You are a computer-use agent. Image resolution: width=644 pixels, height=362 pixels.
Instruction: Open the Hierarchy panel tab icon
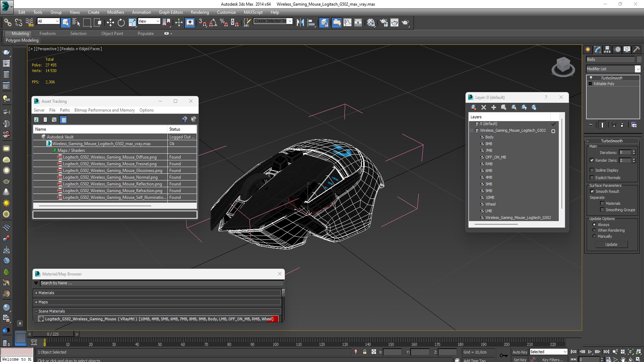pos(607,50)
